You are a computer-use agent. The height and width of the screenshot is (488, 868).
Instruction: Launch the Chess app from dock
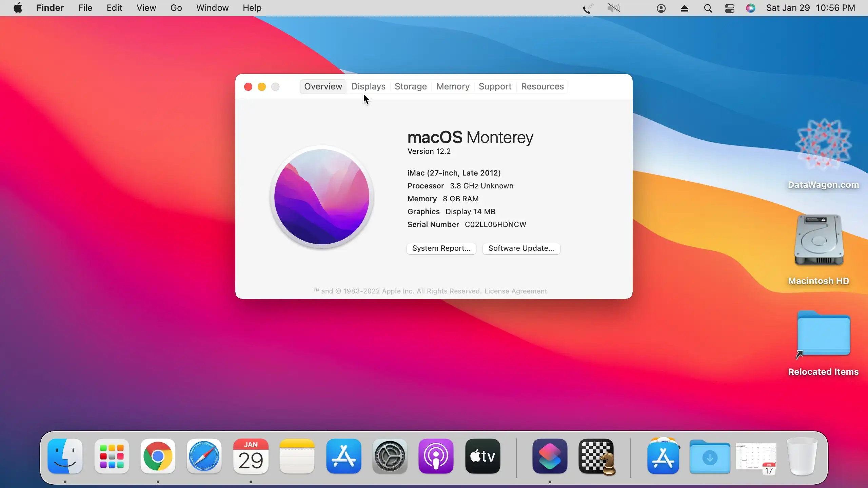pos(596,456)
